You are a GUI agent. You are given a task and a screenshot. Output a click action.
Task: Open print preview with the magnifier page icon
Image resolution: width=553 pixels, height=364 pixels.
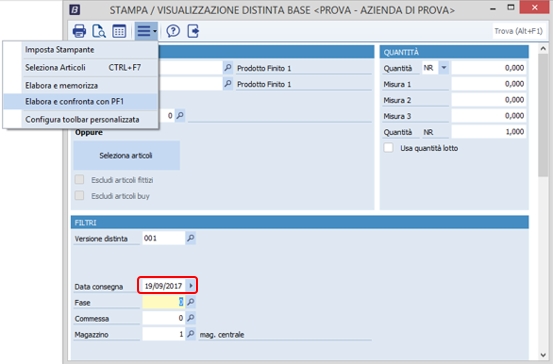99,31
